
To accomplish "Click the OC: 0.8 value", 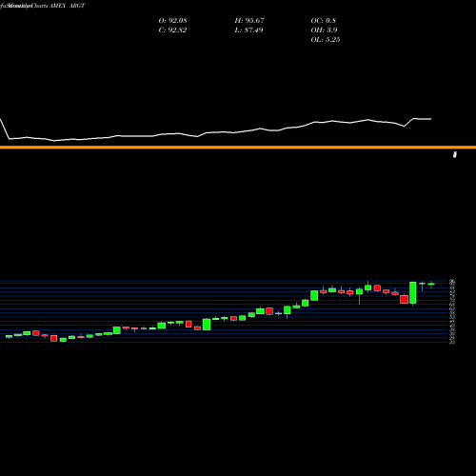I will [x=324, y=21].
